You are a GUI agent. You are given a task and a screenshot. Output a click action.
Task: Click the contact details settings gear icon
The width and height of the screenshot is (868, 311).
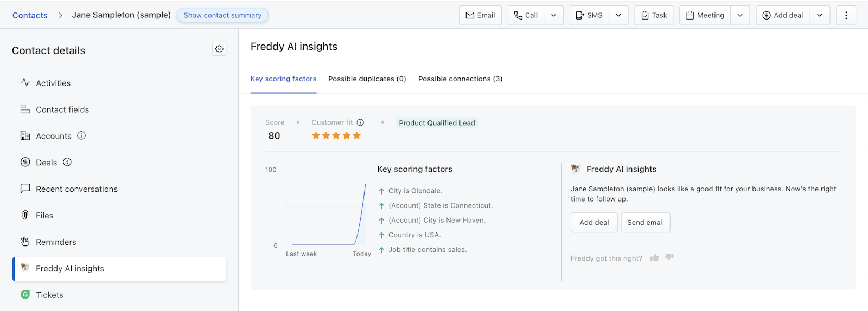tap(219, 49)
